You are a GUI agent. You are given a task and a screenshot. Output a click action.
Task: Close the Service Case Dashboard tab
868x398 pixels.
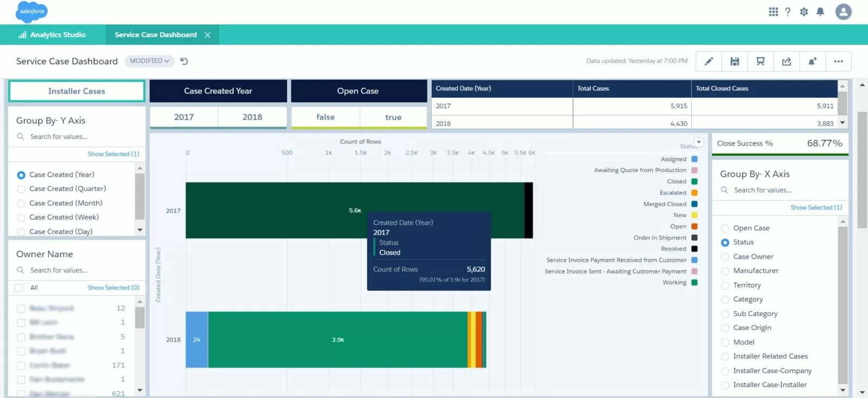click(207, 35)
